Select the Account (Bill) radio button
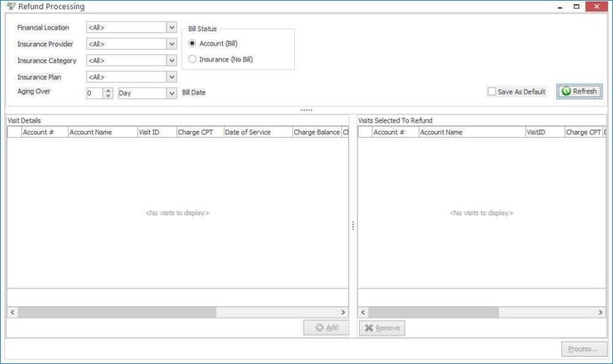The height and width of the screenshot is (364, 613). tap(192, 44)
